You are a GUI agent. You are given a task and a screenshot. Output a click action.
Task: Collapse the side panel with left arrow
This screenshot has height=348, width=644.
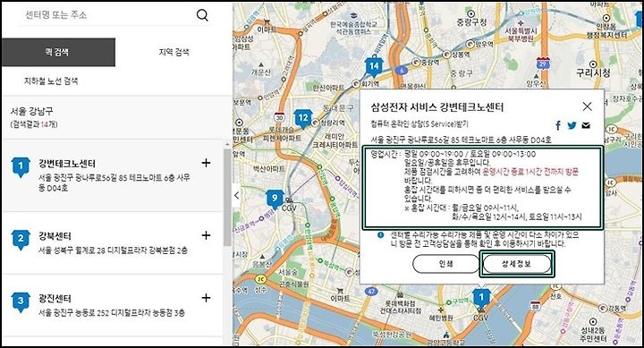(236, 195)
